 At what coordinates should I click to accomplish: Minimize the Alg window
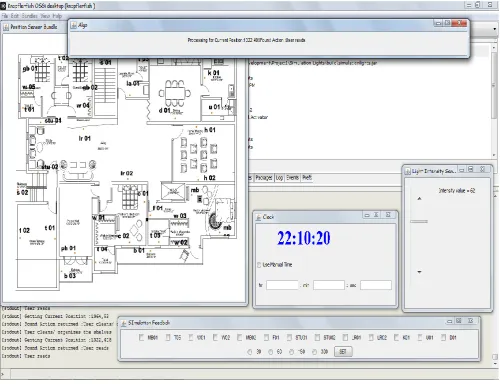coord(439,23)
